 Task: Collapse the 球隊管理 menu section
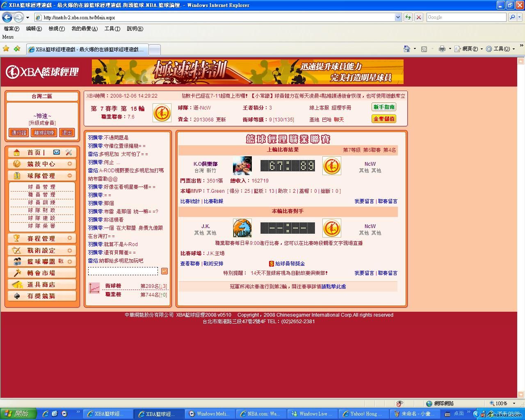tap(70, 176)
